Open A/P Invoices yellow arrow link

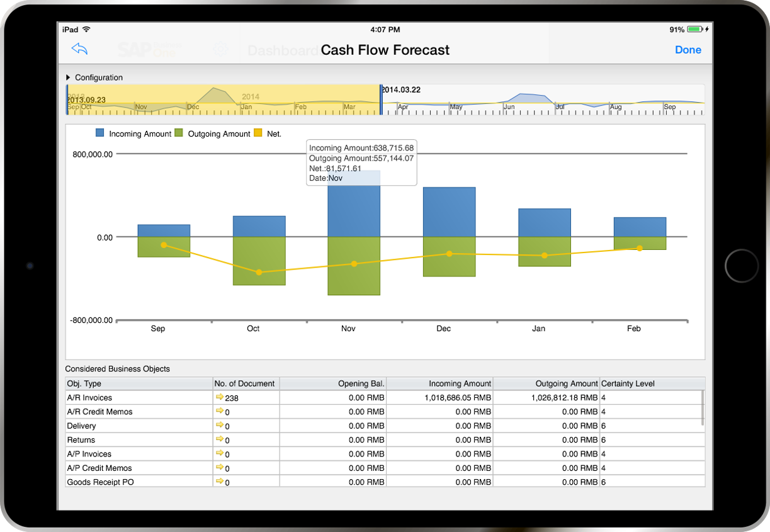click(x=219, y=453)
